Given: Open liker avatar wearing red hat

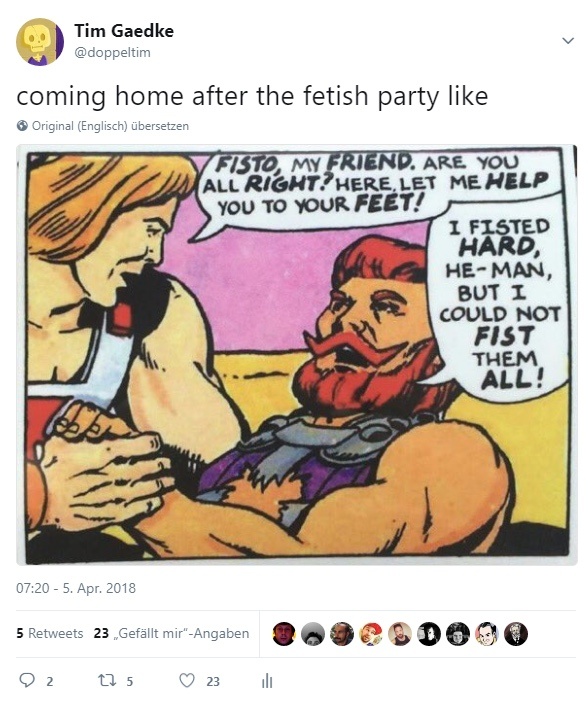Looking at the screenshot, I should (x=371, y=634).
